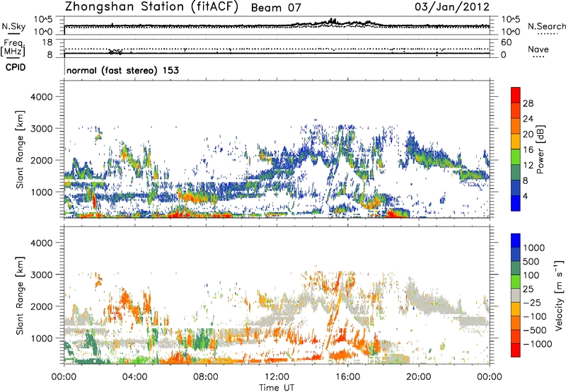
Task: Select the 100 label on velocity colorbar
Action: [x=531, y=275]
